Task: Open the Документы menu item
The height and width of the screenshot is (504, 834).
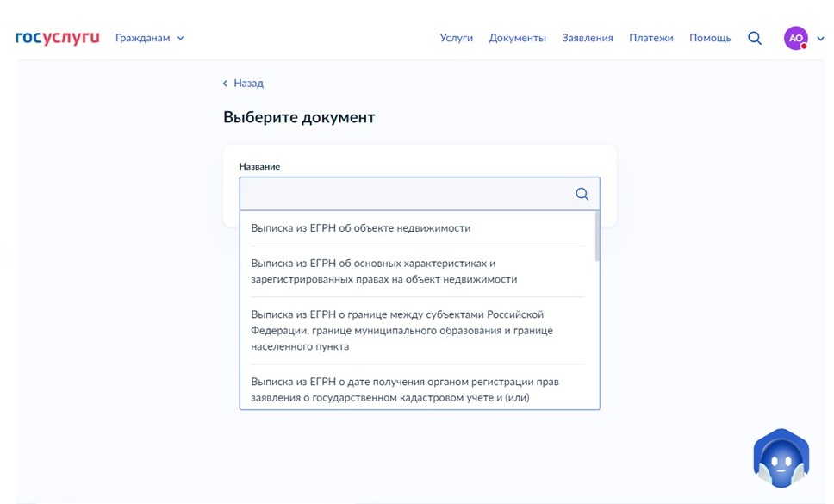Action: [x=517, y=38]
